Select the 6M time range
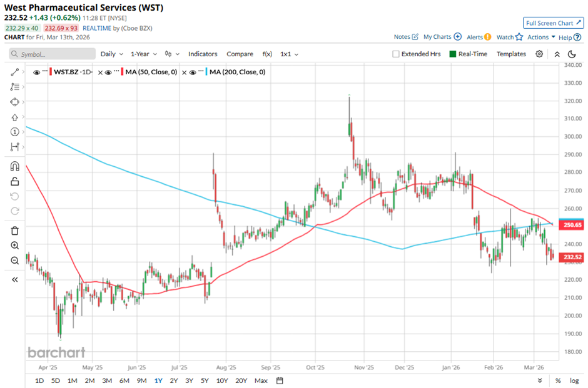 [124, 381]
